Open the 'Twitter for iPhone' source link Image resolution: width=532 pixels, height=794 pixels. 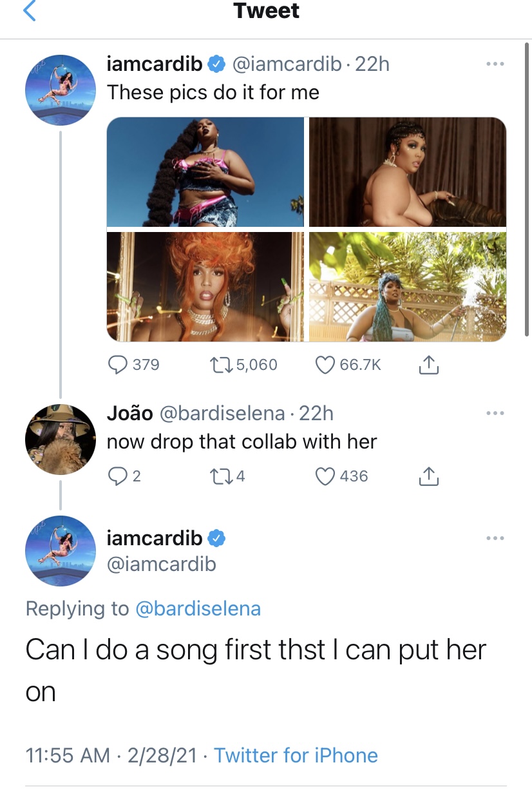(x=296, y=755)
